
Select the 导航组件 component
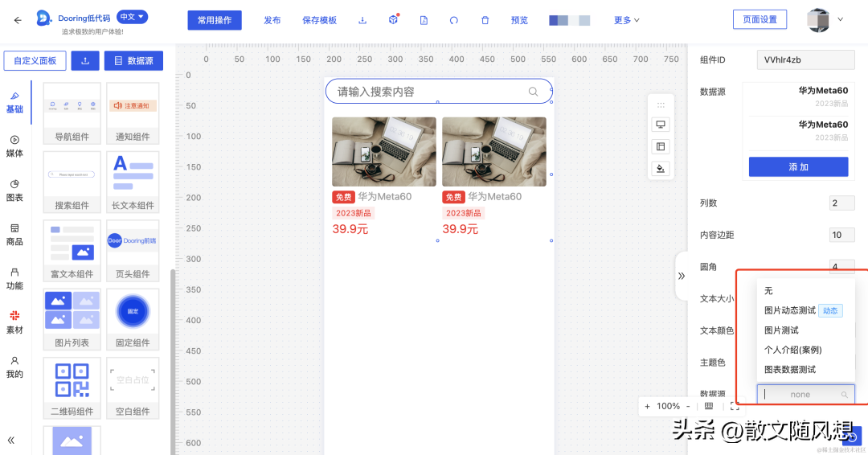72,113
